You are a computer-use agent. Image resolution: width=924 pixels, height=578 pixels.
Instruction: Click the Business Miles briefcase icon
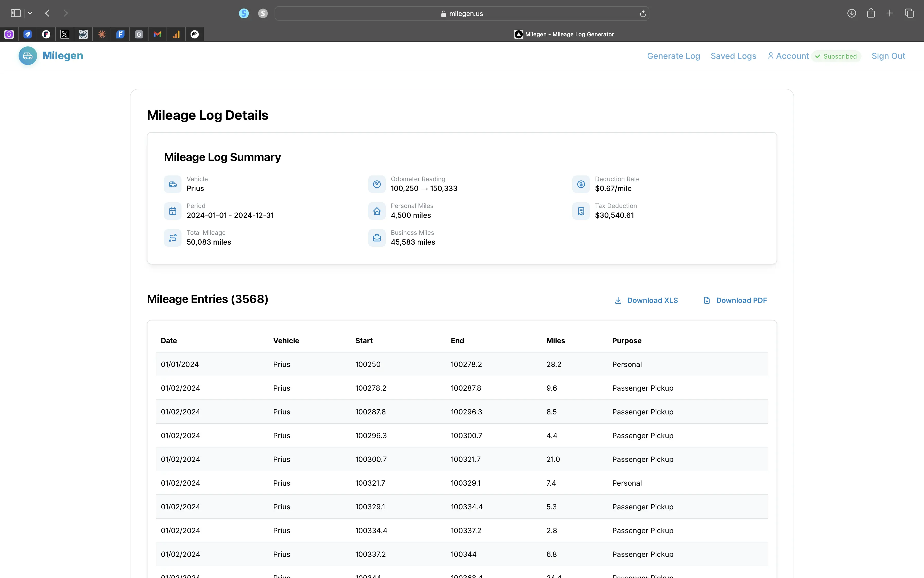(377, 238)
